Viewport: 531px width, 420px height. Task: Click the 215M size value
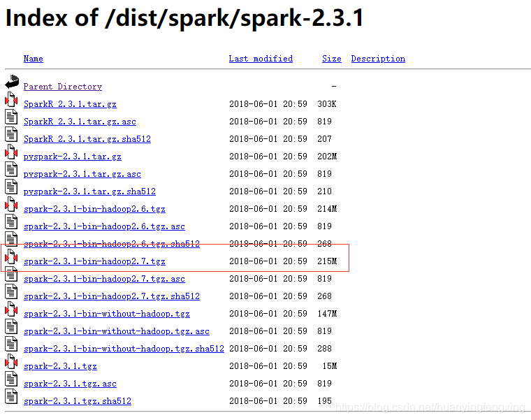[x=327, y=261]
